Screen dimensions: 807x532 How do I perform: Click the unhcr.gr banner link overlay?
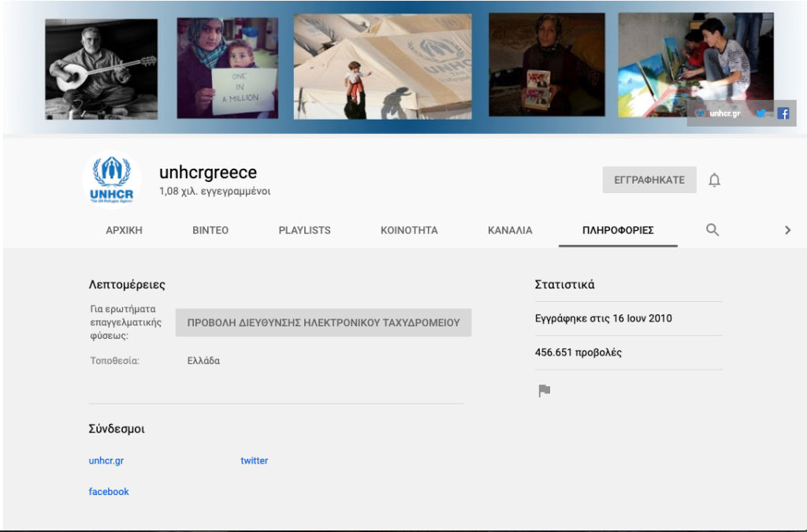tap(717, 113)
